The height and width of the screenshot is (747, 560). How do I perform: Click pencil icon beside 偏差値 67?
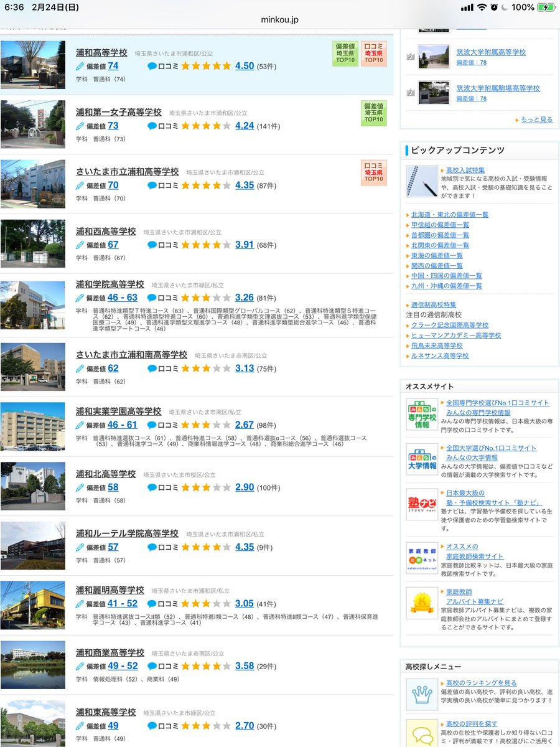tap(80, 245)
